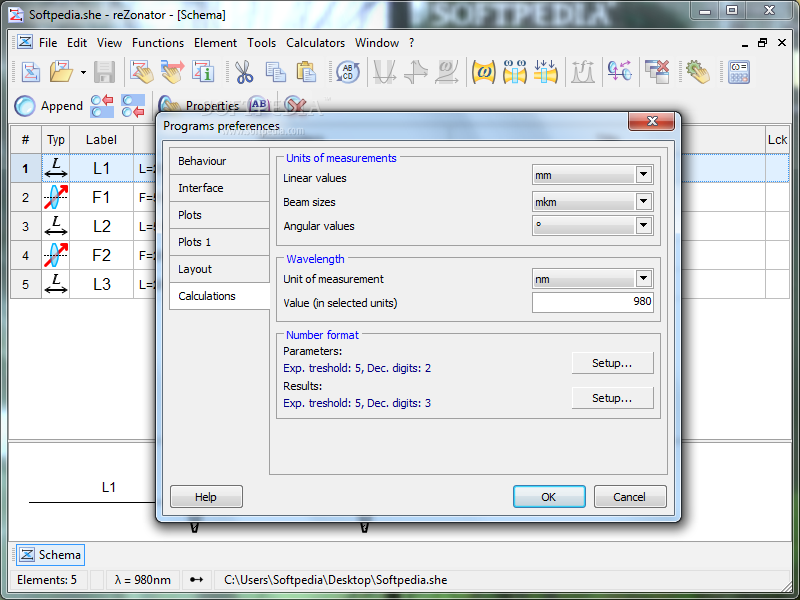This screenshot has width=800, height=600.
Task: Cut with the scissors icon
Action: point(244,72)
